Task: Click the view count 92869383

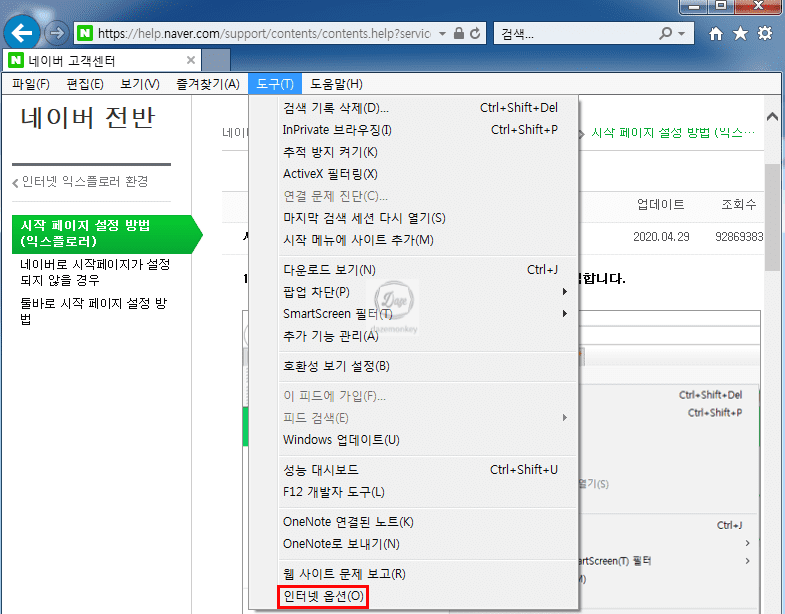Action: (739, 236)
